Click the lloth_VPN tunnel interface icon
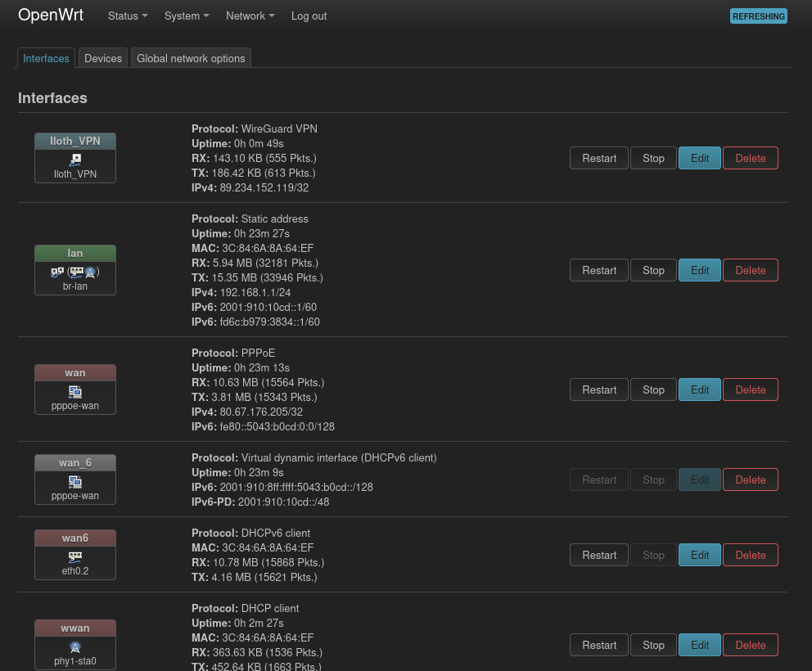This screenshot has height=671, width=812. pyautogui.click(x=75, y=159)
